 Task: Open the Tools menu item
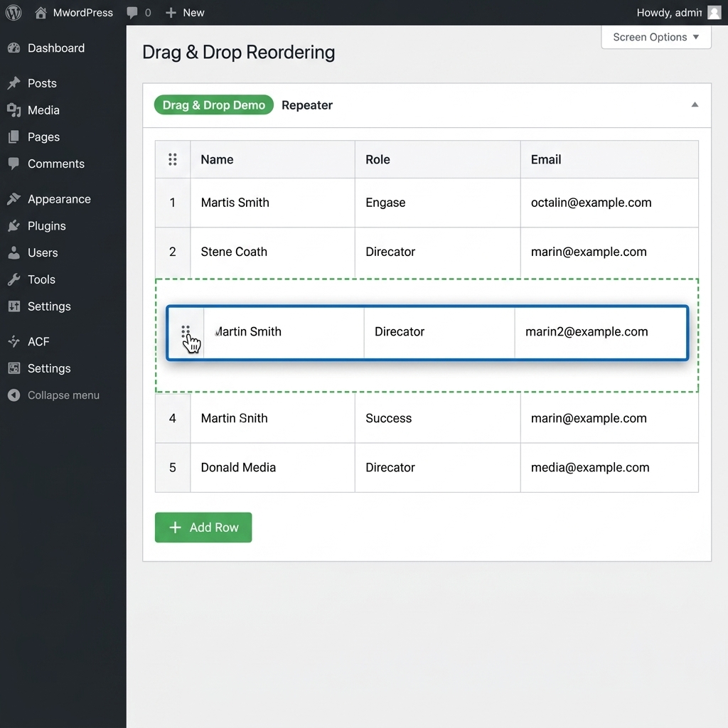point(41,279)
